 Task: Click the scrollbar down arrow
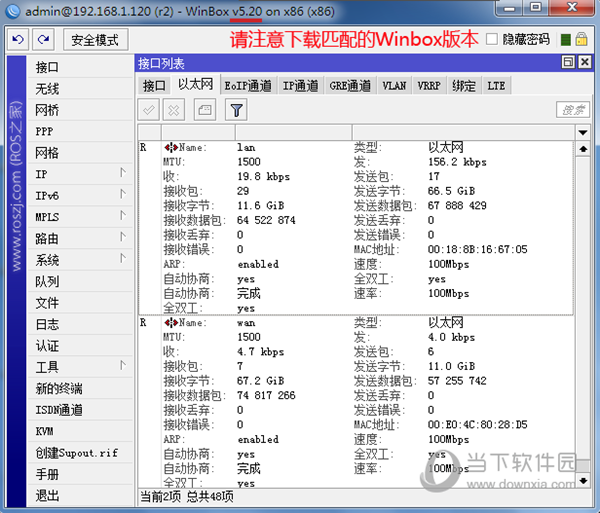coord(583,480)
